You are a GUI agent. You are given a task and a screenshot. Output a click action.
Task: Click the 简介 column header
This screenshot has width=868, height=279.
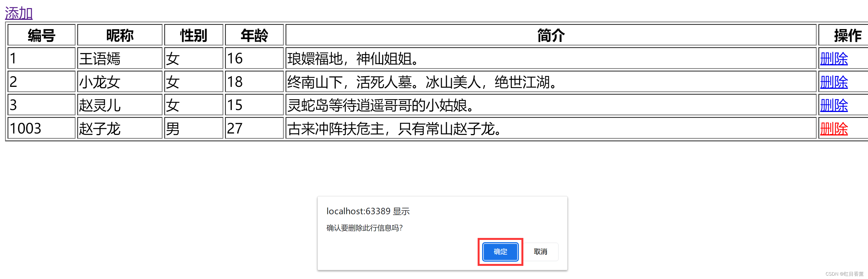(551, 35)
